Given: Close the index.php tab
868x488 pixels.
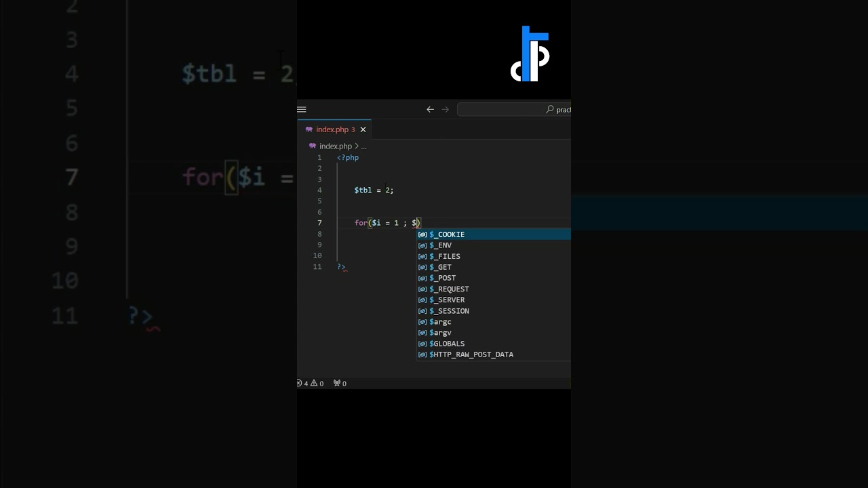Looking at the screenshot, I should click(363, 129).
